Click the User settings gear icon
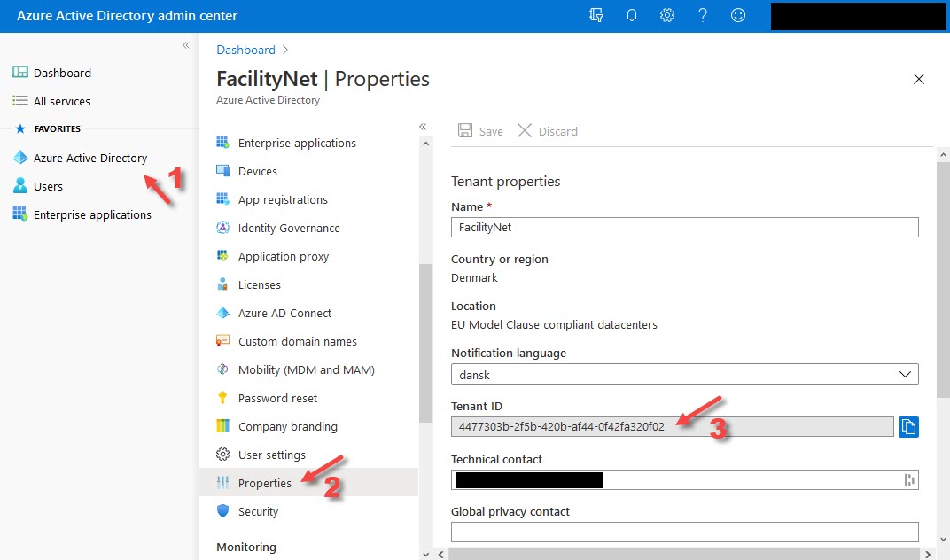The image size is (950, 560). click(x=223, y=454)
